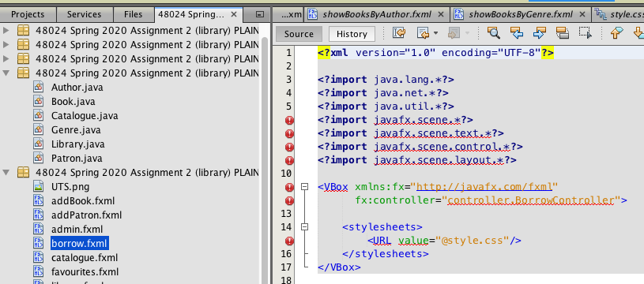The width and height of the screenshot is (644, 284).
Task: Select addPatron.fxml in the tree
Action: [x=86, y=215]
